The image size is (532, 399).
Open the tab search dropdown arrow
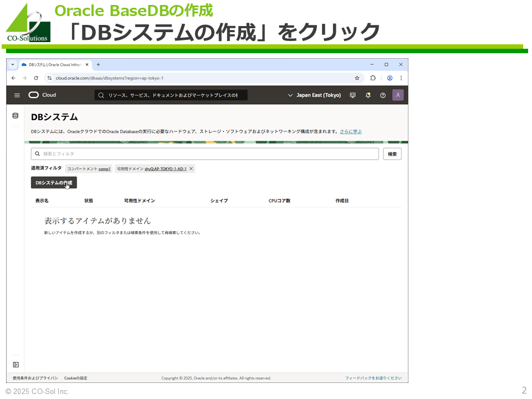click(x=13, y=64)
